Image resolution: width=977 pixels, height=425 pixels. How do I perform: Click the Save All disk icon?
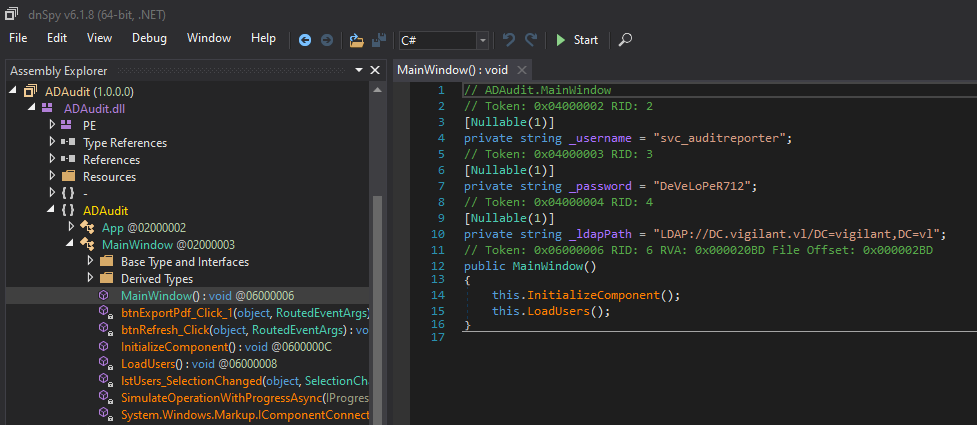[378, 40]
